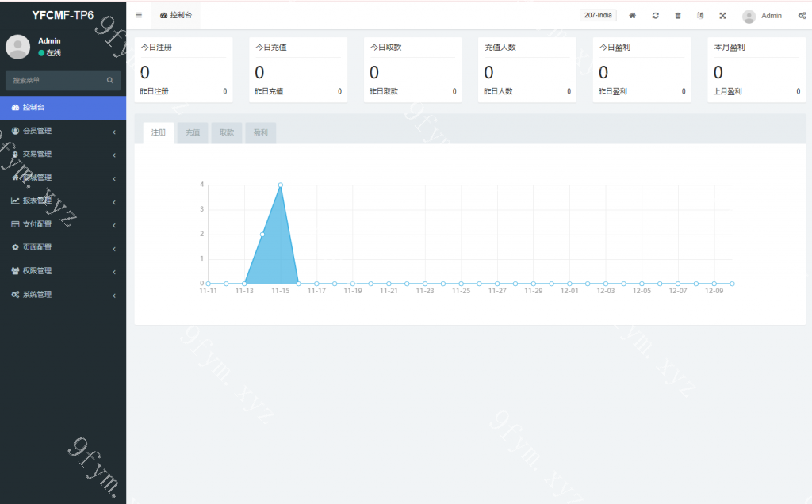Click the 支付配置 credit card icon
The image size is (812, 504).
coord(15,224)
